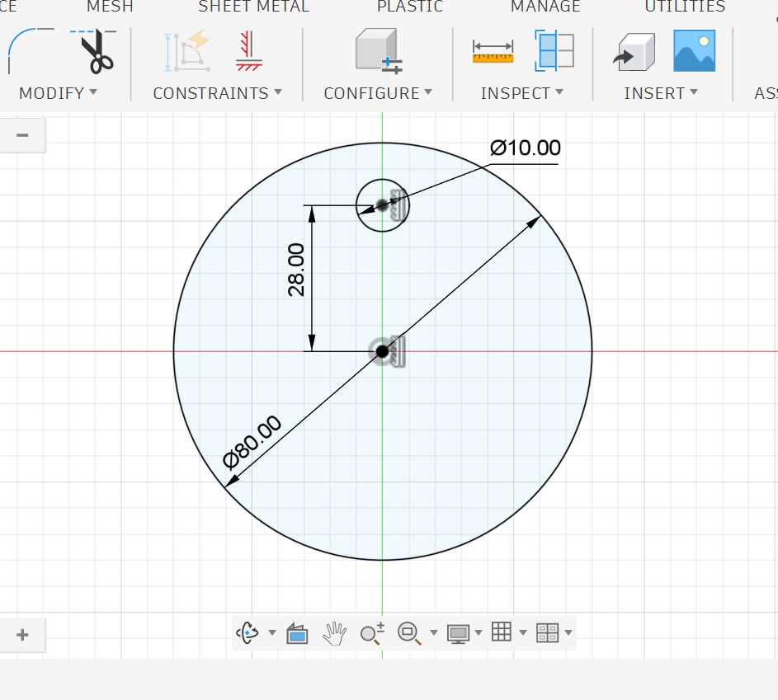Screen dimensions: 778x700
Task: Open the MODIFY dropdown menu
Action: [x=58, y=92]
